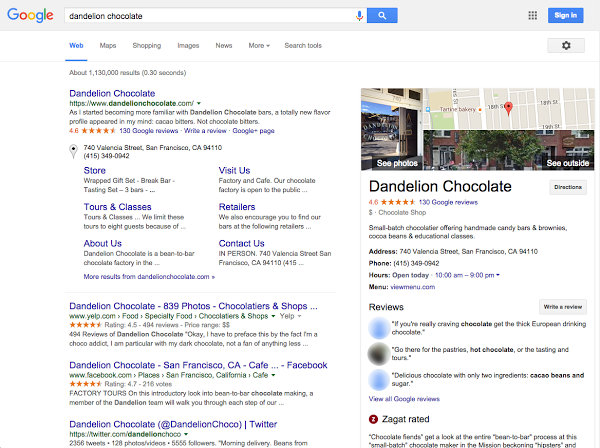
Task: Click the red Zagat rated icon
Action: coord(373,419)
